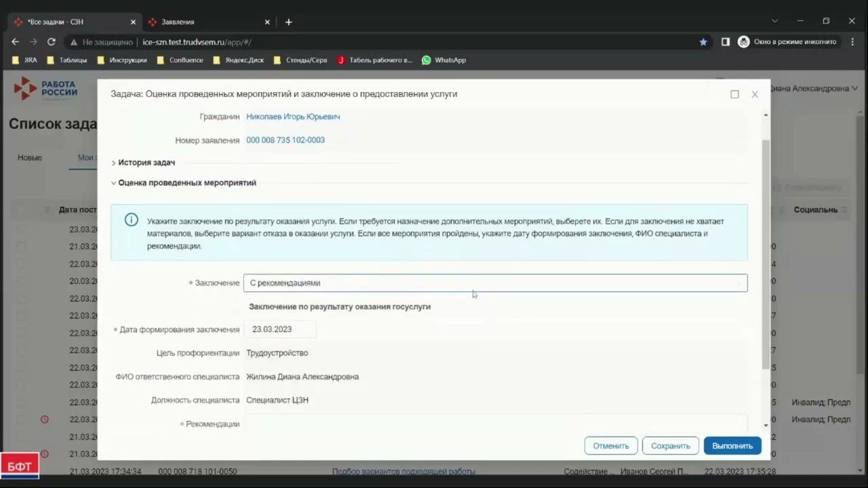Viewport: 868px width, 488px height.
Task: Go back using the browser back arrow
Action: point(16,41)
